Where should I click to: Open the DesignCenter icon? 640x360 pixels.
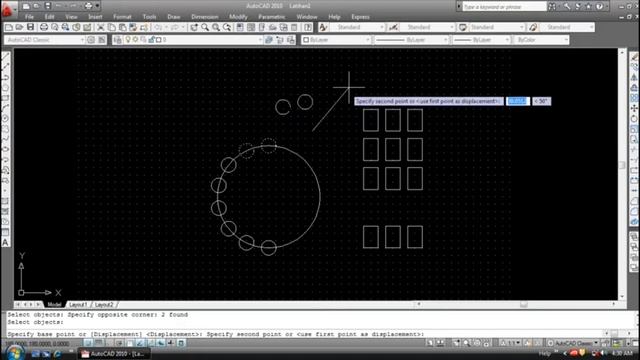251,27
